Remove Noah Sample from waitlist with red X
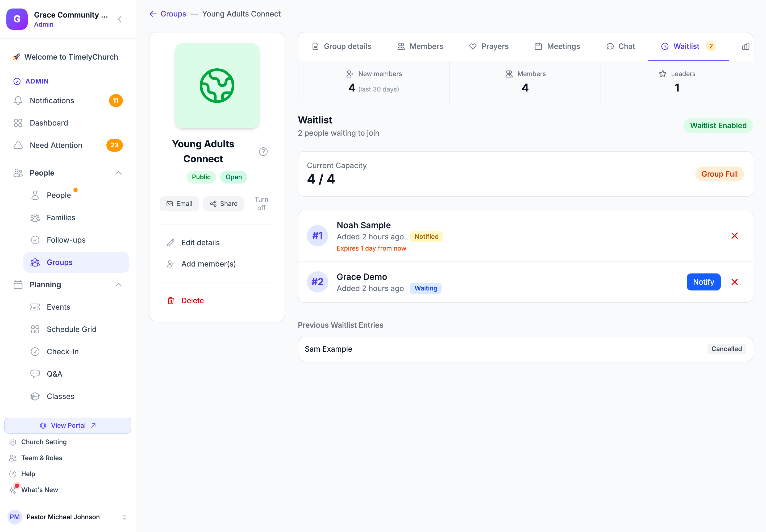Screen dimensions: 766x532 (x=734, y=236)
